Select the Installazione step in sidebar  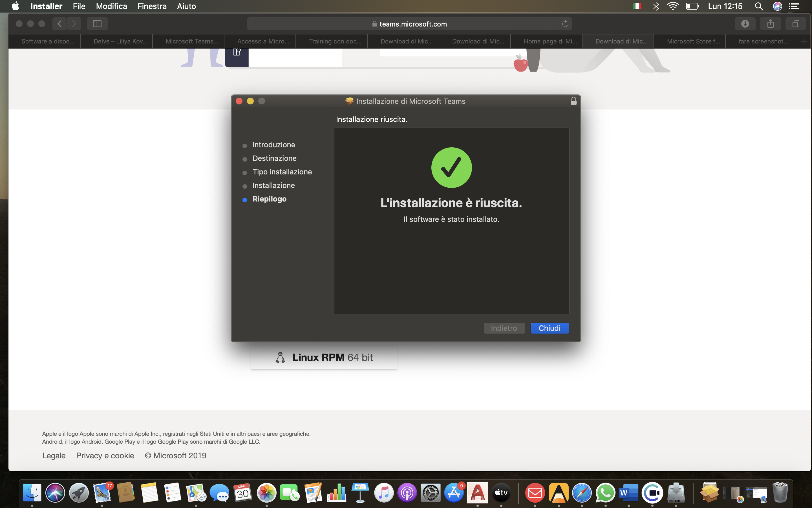click(x=273, y=185)
